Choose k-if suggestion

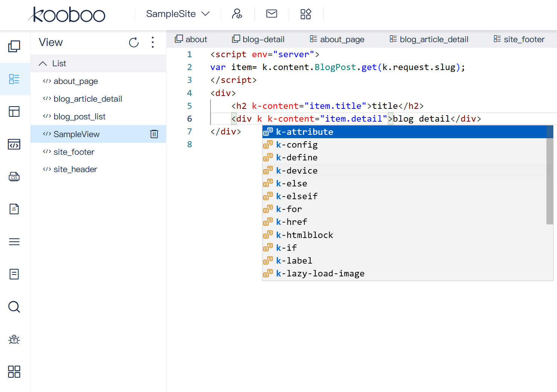click(x=404, y=248)
